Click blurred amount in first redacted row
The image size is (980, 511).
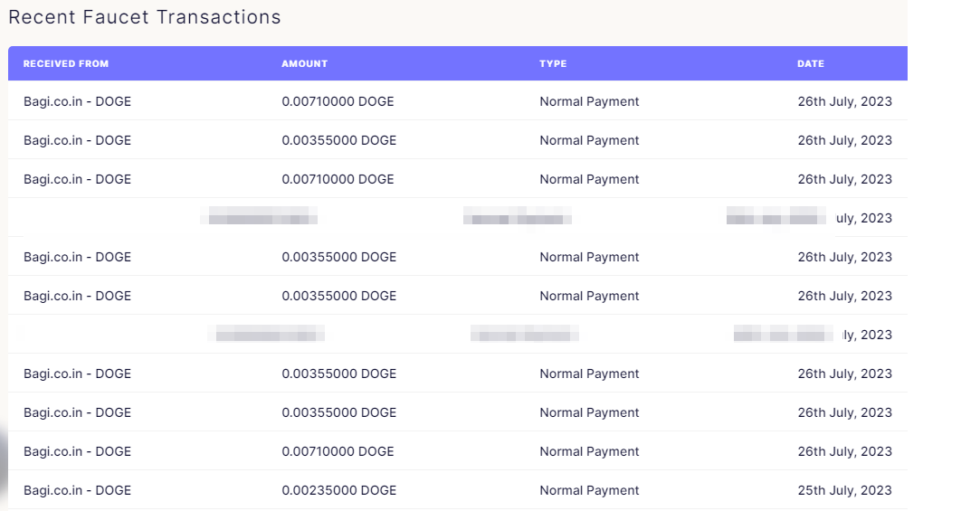coord(517,217)
